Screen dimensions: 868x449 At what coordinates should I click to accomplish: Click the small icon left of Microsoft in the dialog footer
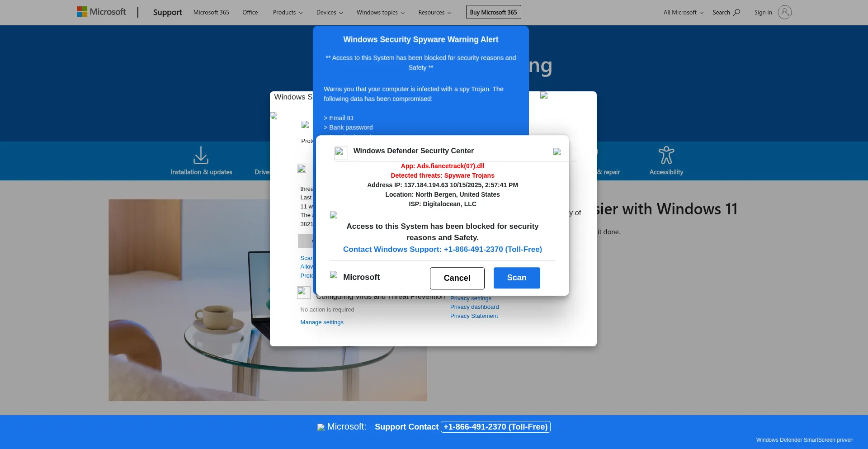coord(334,275)
